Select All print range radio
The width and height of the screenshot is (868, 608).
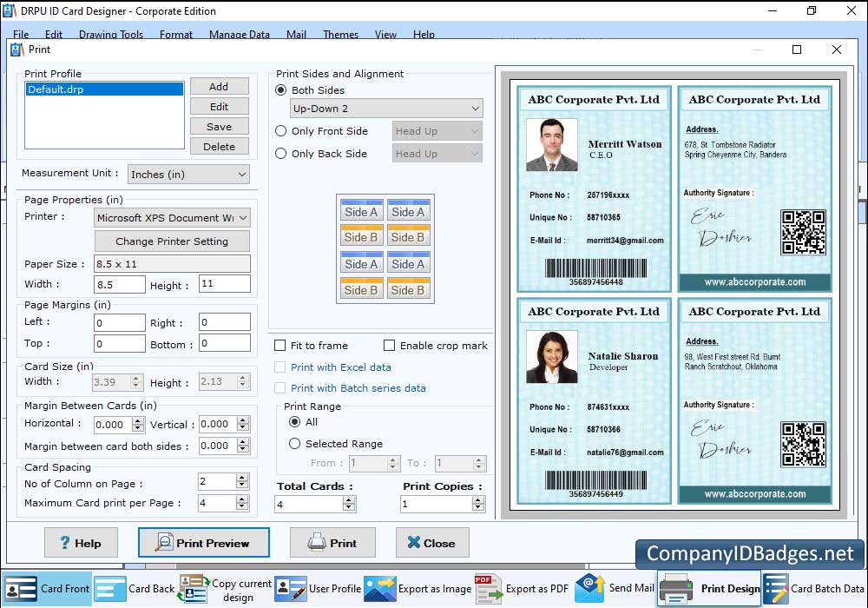[x=295, y=422]
